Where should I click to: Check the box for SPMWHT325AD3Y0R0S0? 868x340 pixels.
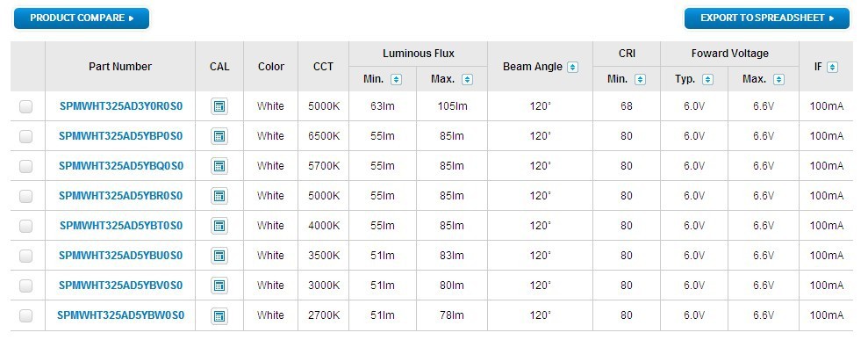(x=26, y=106)
